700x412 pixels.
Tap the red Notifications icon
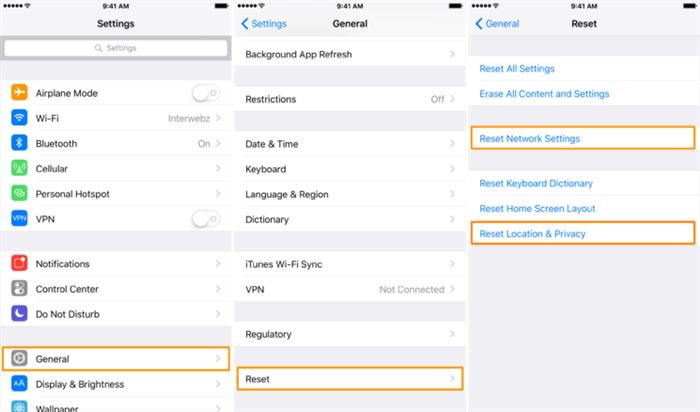19,263
